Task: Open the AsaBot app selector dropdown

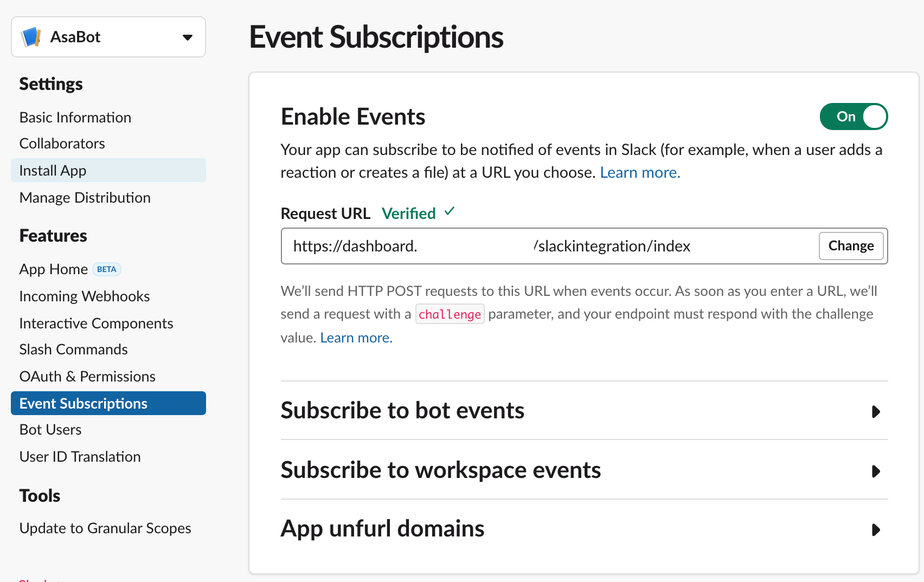Action: tap(187, 37)
